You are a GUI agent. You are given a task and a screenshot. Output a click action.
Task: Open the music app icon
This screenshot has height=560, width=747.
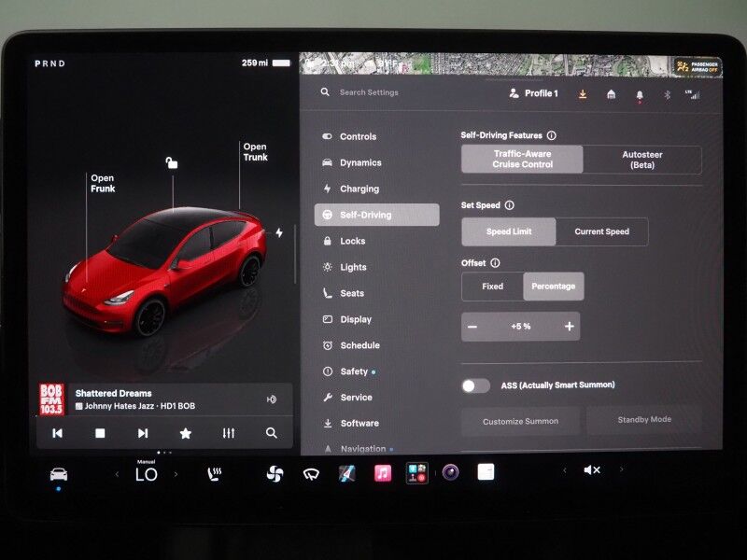click(383, 473)
